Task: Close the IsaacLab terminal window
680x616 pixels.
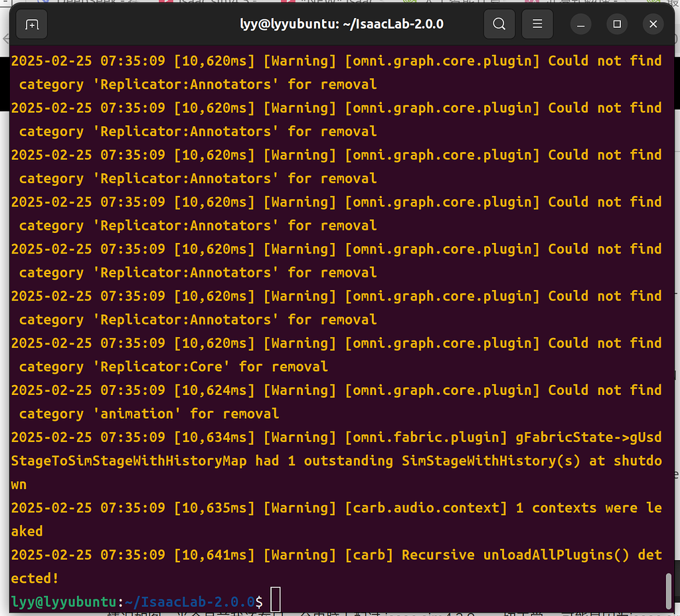Action: coord(653,25)
